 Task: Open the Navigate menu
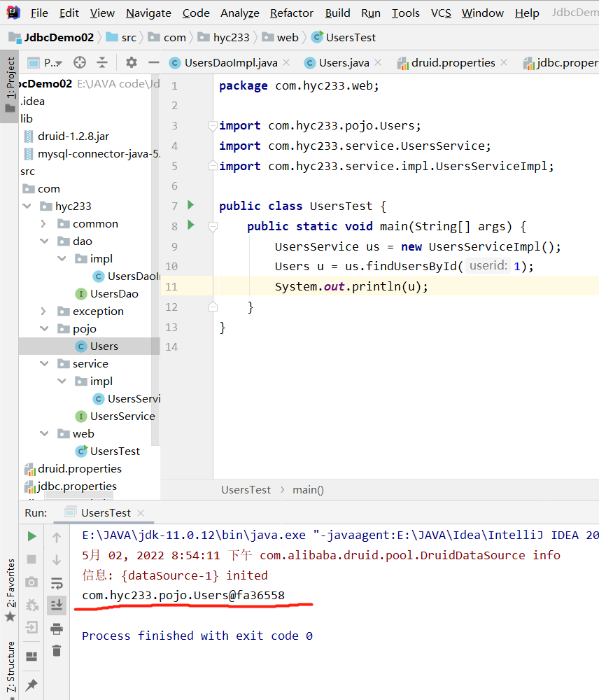click(148, 13)
